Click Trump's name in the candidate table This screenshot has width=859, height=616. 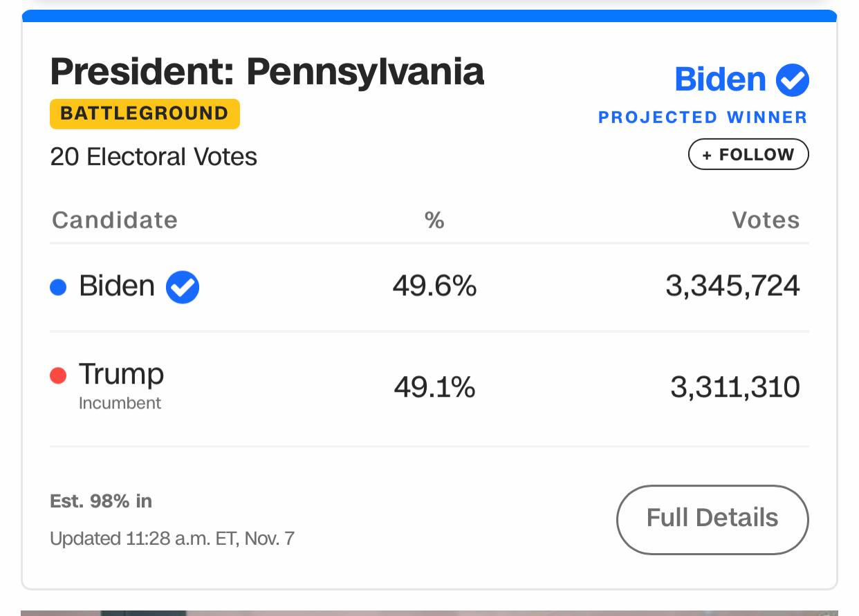click(121, 374)
